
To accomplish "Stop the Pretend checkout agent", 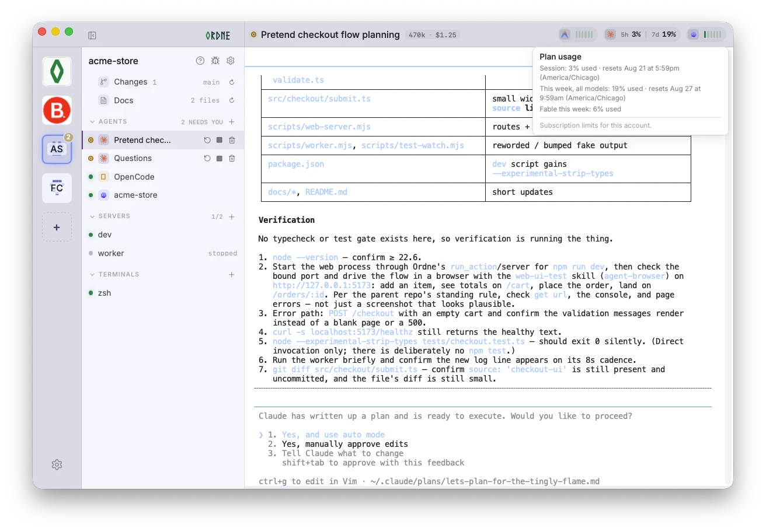I will (x=220, y=140).
